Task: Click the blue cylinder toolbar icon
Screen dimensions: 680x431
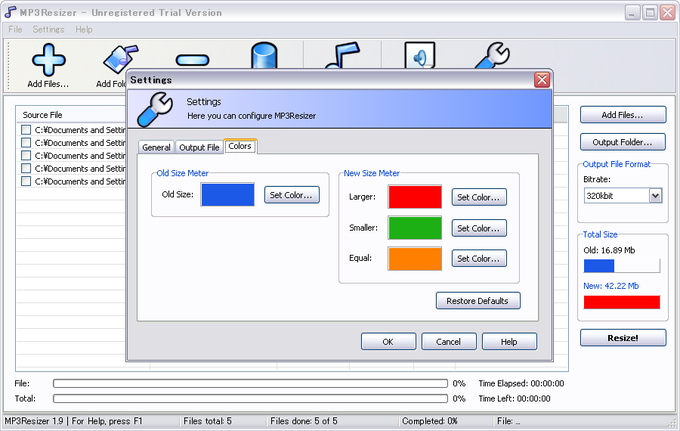Action: click(x=264, y=56)
